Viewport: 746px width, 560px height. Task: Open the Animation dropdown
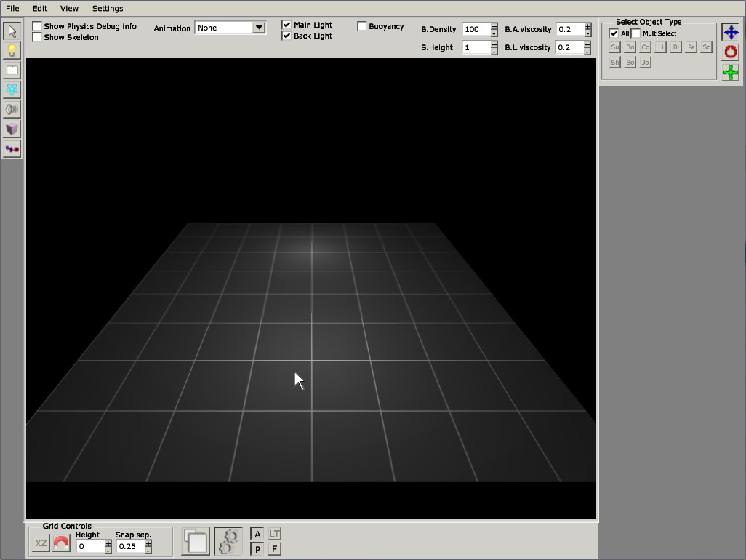coord(259,28)
